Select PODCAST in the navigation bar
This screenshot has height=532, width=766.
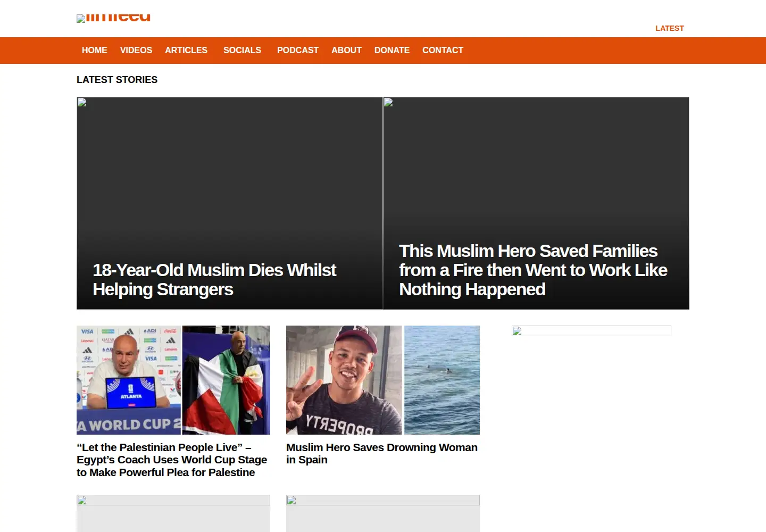pos(298,50)
